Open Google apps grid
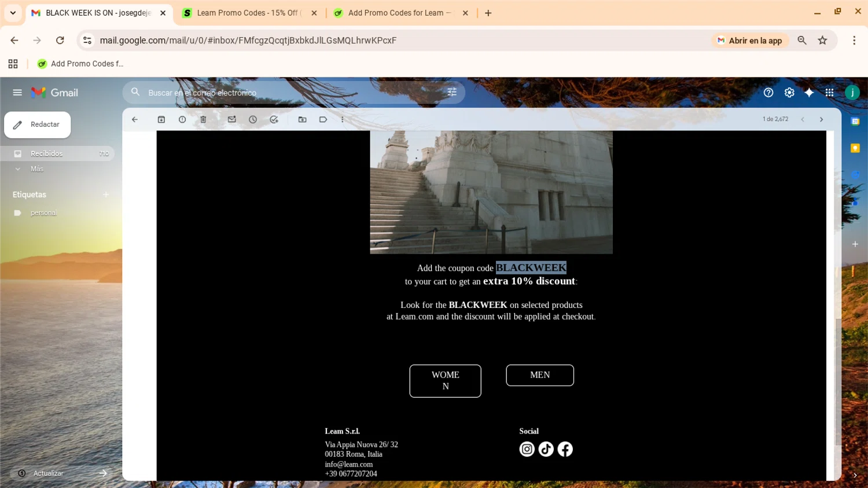The height and width of the screenshot is (488, 868). click(x=829, y=93)
